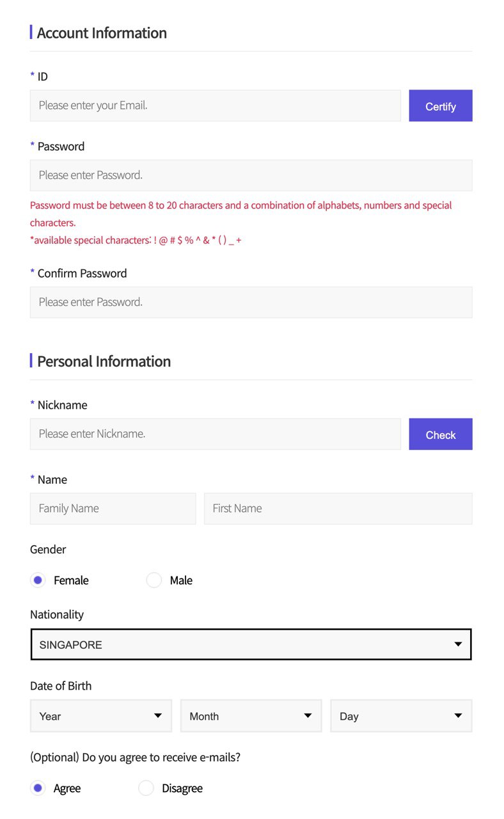Select the Male gender option

[x=154, y=580]
